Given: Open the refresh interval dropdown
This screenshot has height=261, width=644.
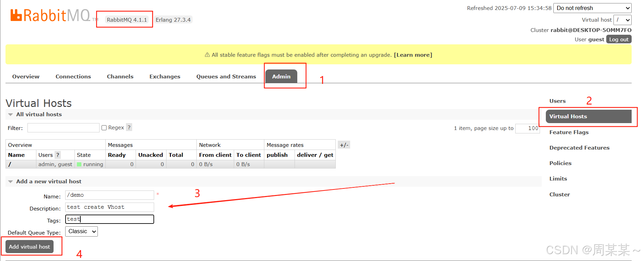Looking at the screenshot, I should pyautogui.click(x=593, y=8).
